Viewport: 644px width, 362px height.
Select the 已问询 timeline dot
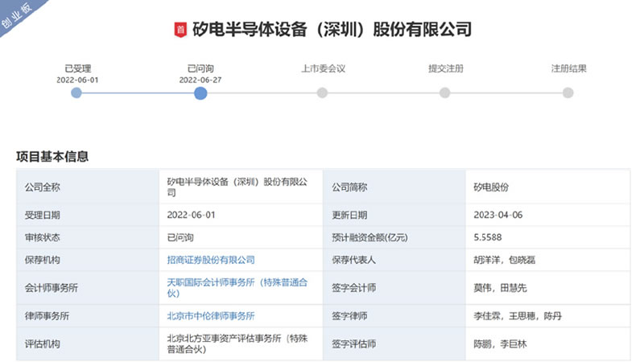pos(200,93)
